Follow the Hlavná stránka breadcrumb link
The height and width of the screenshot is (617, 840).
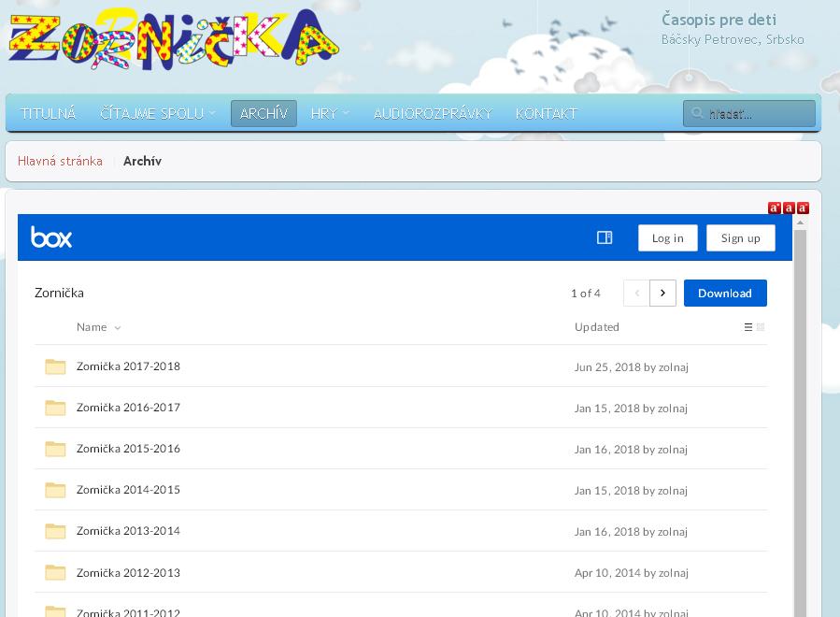pyautogui.click(x=60, y=161)
